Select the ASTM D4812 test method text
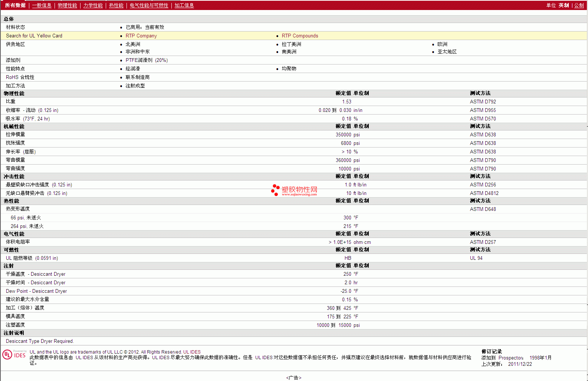The image size is (588, 381). pyautogui.click(x=484, y=193)
